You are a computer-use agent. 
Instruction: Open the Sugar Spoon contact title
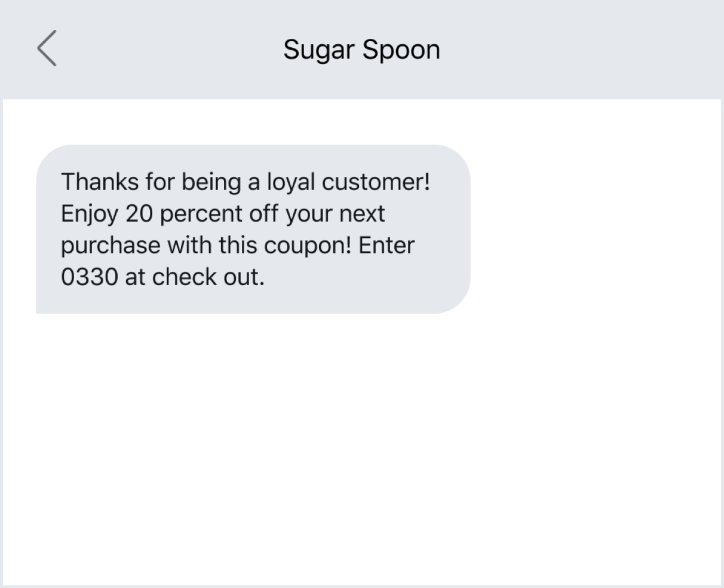tap(362, 49)
